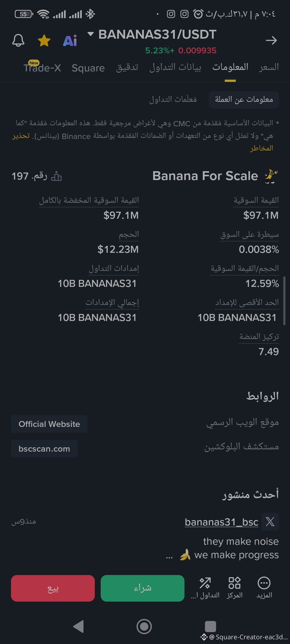This screenshot has width=290, height=644.
Task: Click the X (Twitter) logo icon
Action: 270,522
